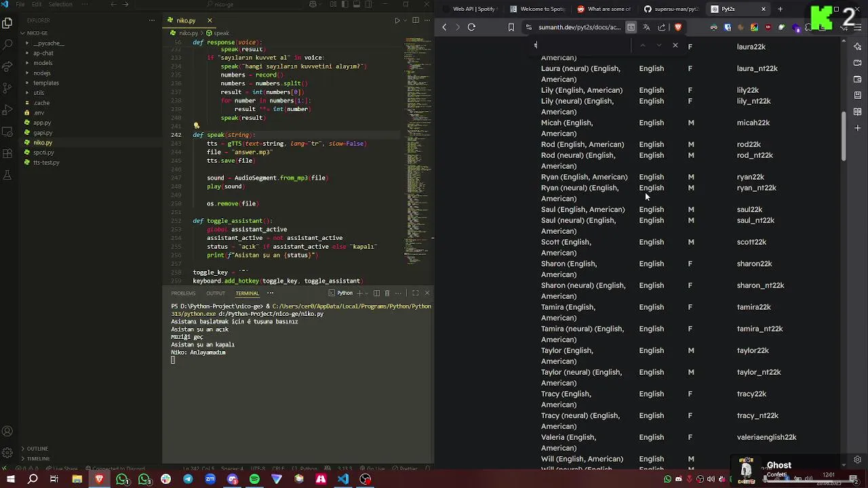868x488 pixels.
Task: Switch to Welcome to Spotify browser tab
Action: click(x=537, y=9)
